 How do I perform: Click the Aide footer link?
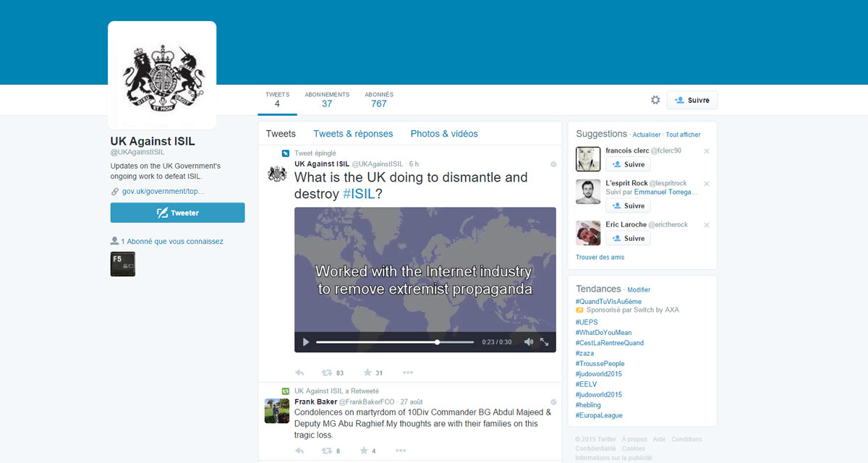click(659, 439)
